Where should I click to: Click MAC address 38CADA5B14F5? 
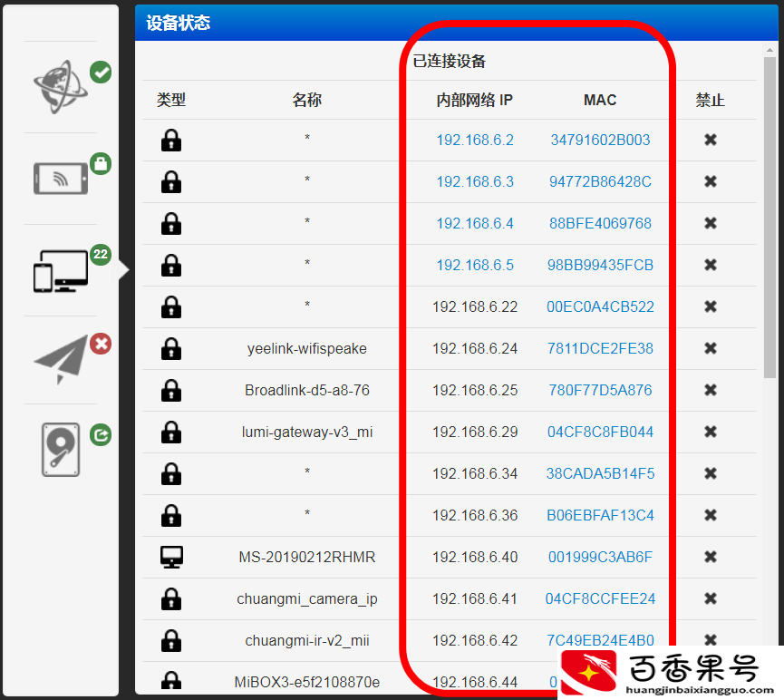[600, 473]
